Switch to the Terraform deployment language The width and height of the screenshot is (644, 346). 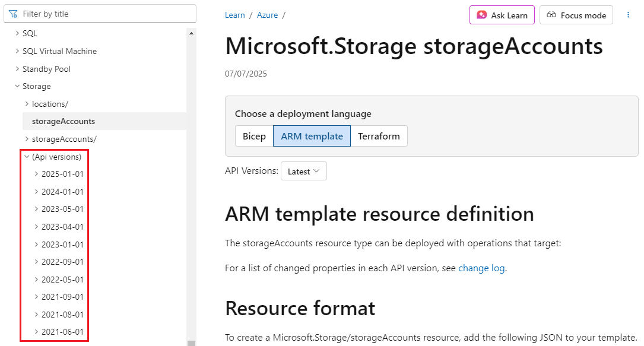[379, 136]
